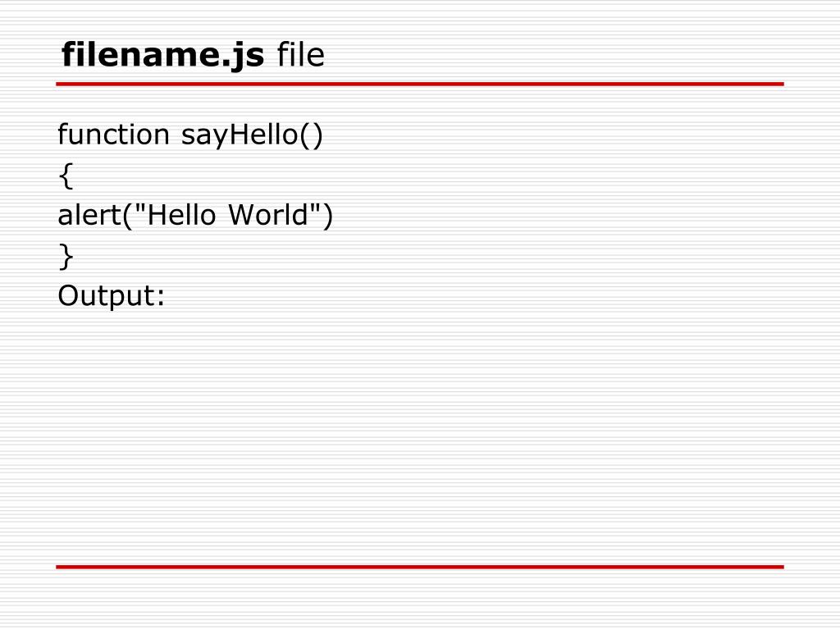Click the bold "filename.js" title text
The image size is (840, 630).
pos(163,55)
